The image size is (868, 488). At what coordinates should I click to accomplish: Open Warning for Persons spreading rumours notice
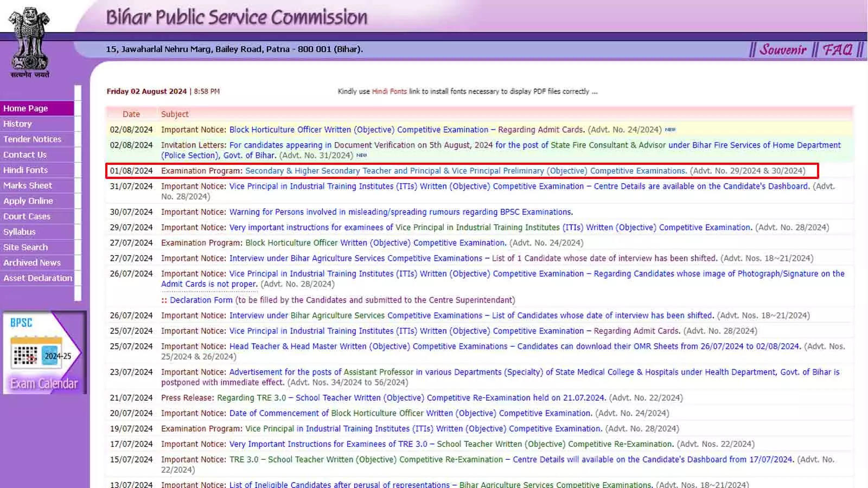coord(401,212)
